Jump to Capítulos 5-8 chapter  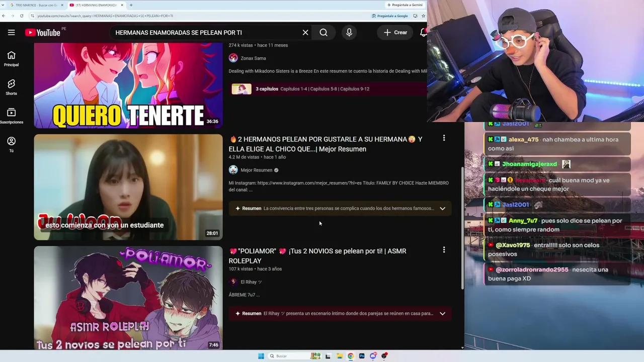[x=324, y=89]
